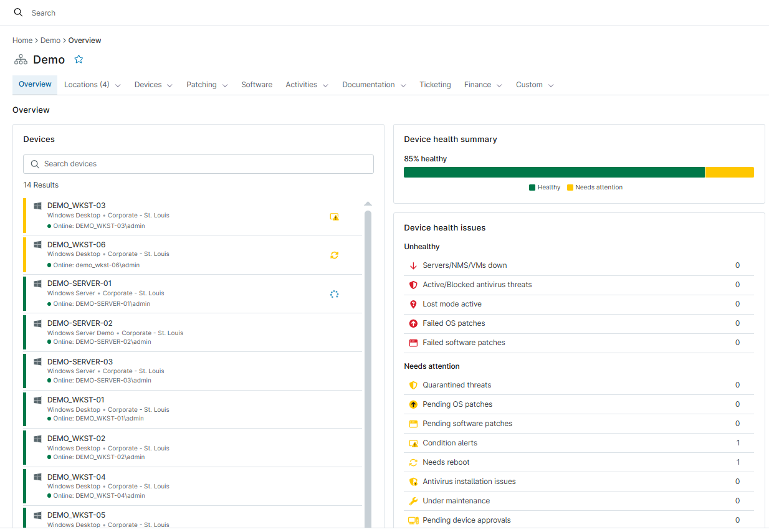Click Windows logo icon of DEMO-SERVER-01
The image size is (769, 532).
click(x=37, y=283)
